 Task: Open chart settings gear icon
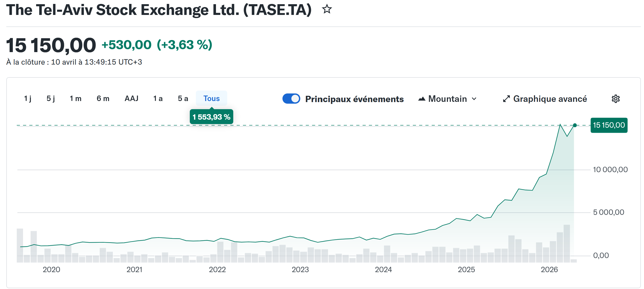click(615, 99)
